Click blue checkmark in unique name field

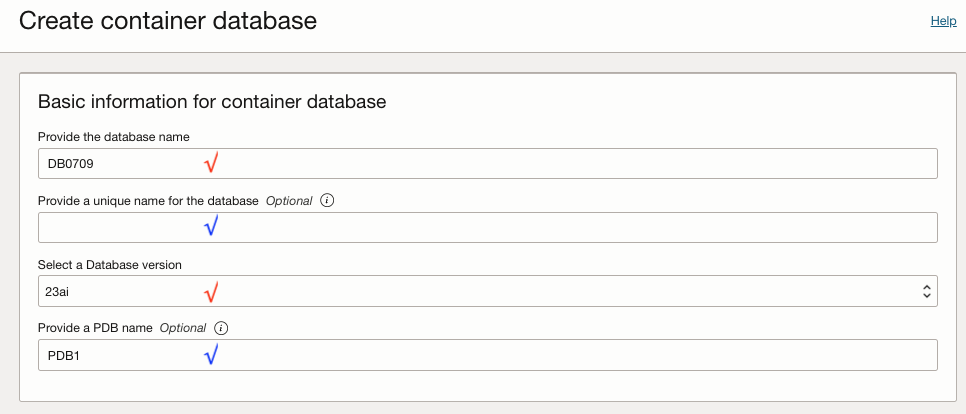[211, 227]
